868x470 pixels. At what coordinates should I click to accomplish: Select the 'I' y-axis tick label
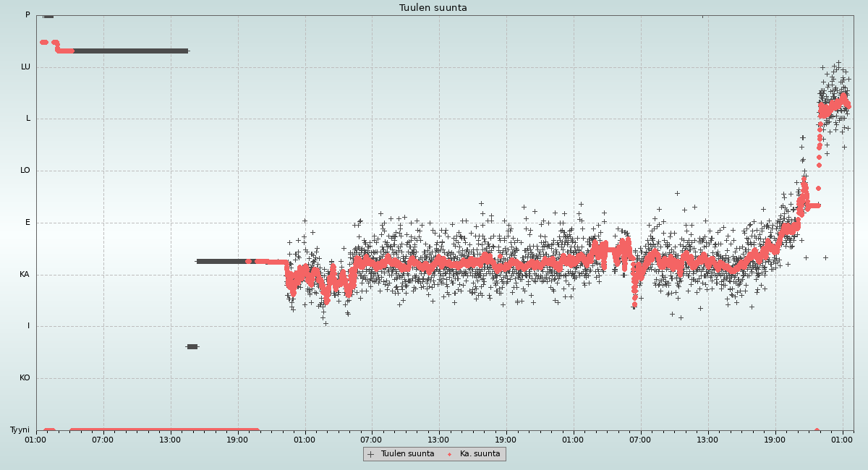(29, 326)
